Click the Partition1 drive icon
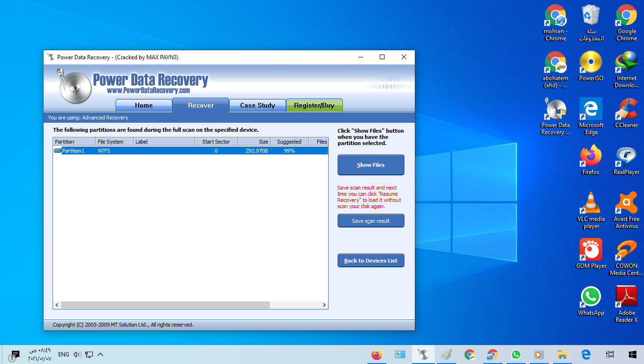 point(58,151)
